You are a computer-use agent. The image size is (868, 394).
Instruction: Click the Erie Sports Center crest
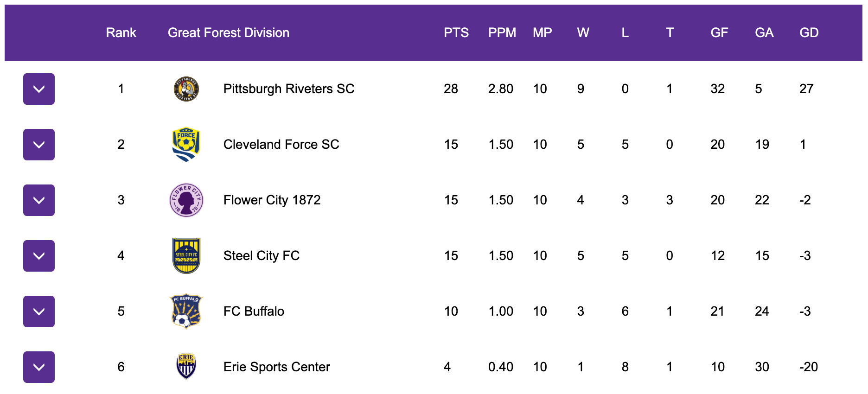(186, 367)
